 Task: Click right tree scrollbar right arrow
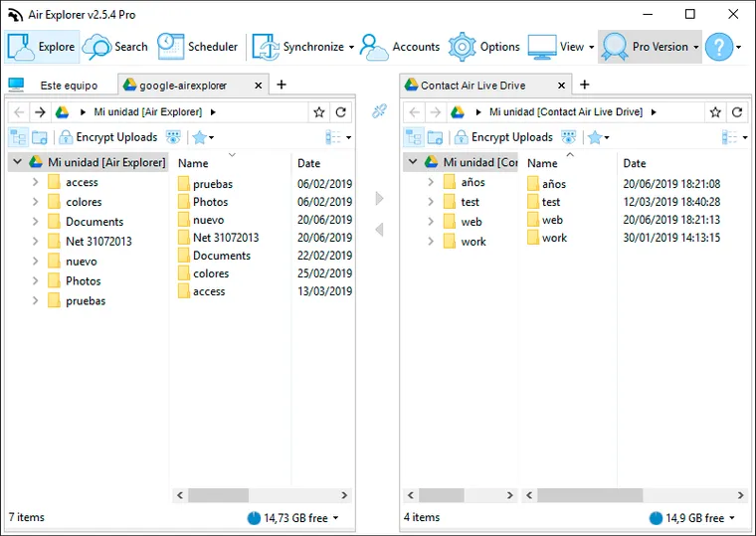coord(509,495)
